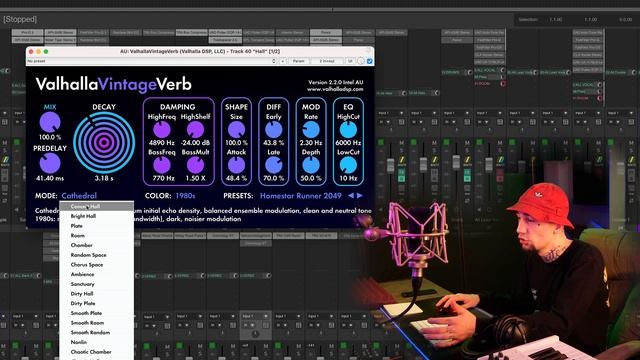This screenshot has width=640, height=360.
Task: Click the '50.0 %' mod Depth value
Action: click(x=311, y=178)
